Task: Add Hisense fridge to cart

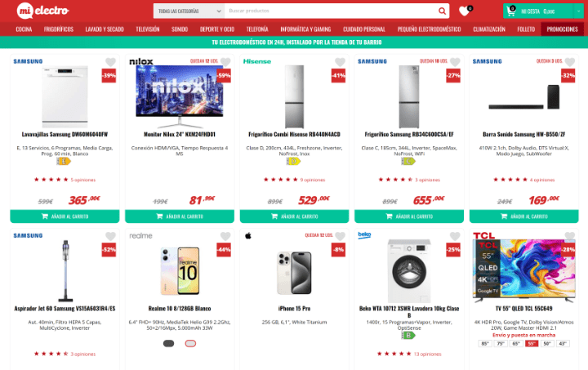Action: 294,216
